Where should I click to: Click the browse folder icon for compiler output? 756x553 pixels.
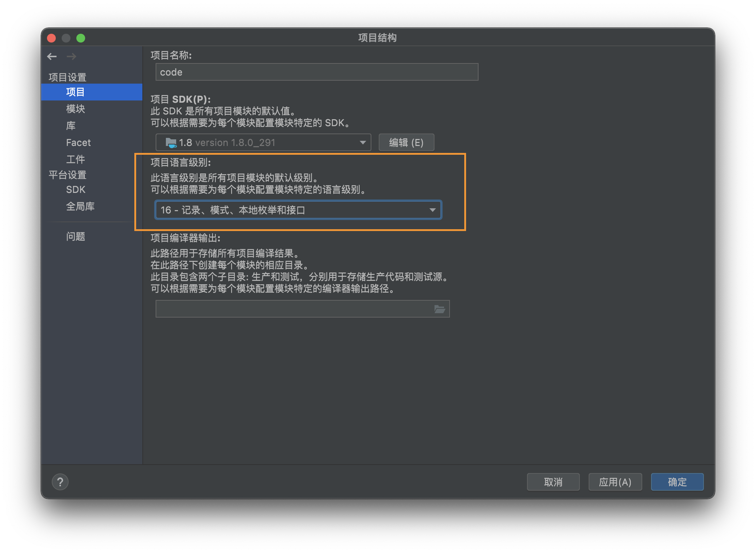click(439, 309)
